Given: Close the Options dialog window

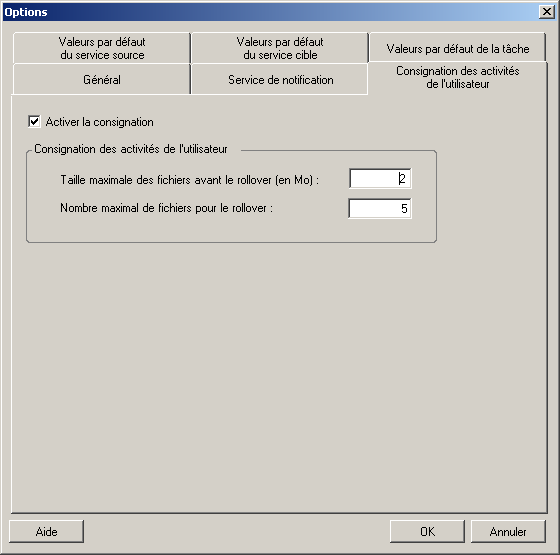Looking at the screenshot, I should click(546, 12).
